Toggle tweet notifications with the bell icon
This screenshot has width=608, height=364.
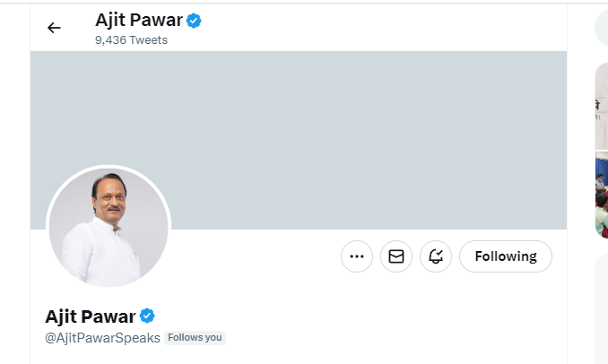pos(436,256)
